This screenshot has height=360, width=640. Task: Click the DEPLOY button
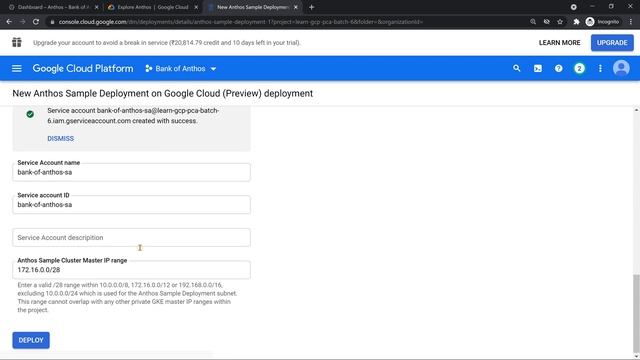tap(31, 340)
